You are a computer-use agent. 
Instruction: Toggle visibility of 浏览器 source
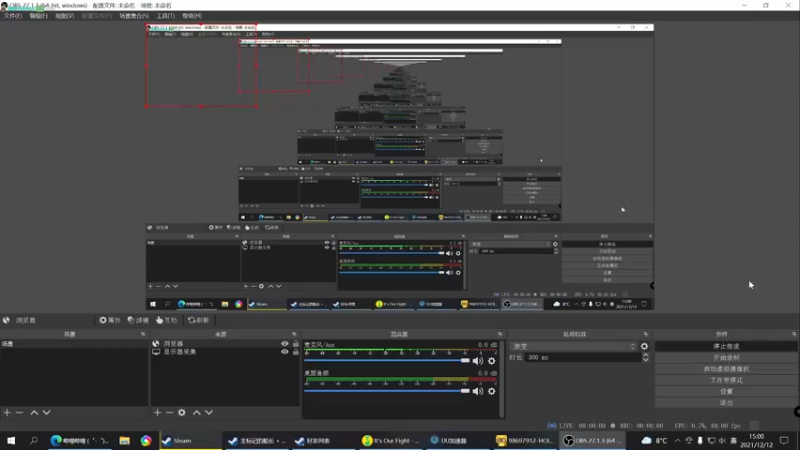tap(285, 344)
